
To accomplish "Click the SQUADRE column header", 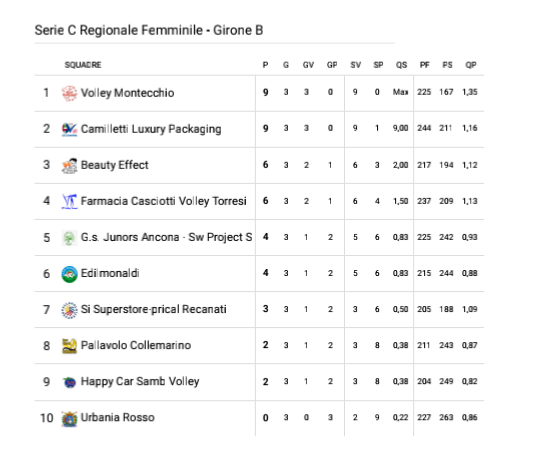I will (x=83, y=65).
